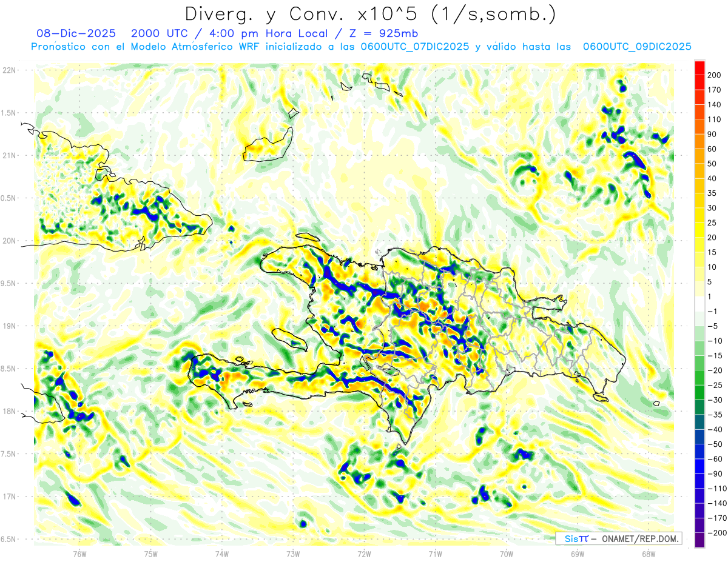Image resolution: width=728 pixels, height=562 pixels.
Task: Click the "15" value on the color bar
Action: [x=712, y=252]
